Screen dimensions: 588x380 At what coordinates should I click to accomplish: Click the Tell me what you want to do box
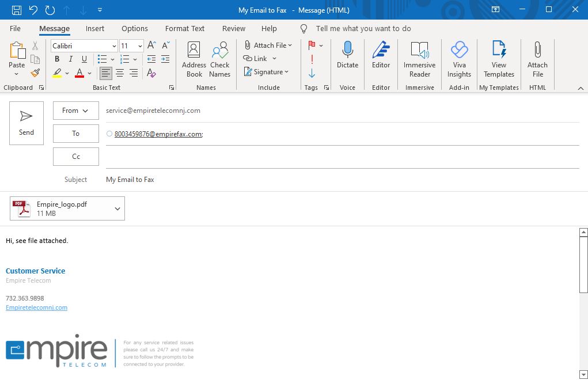click(x=363, y=28)
